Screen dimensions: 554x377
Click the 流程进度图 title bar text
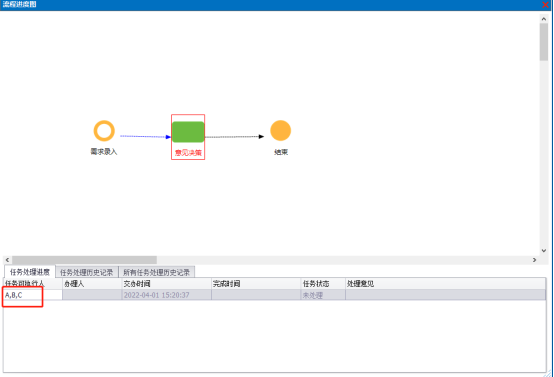tap(19, 5)
